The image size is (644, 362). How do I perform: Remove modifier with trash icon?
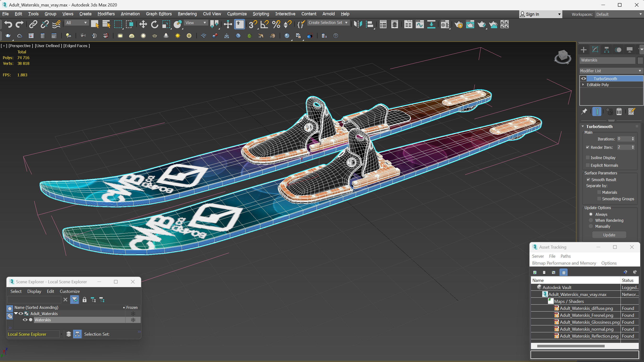point(619,111)
